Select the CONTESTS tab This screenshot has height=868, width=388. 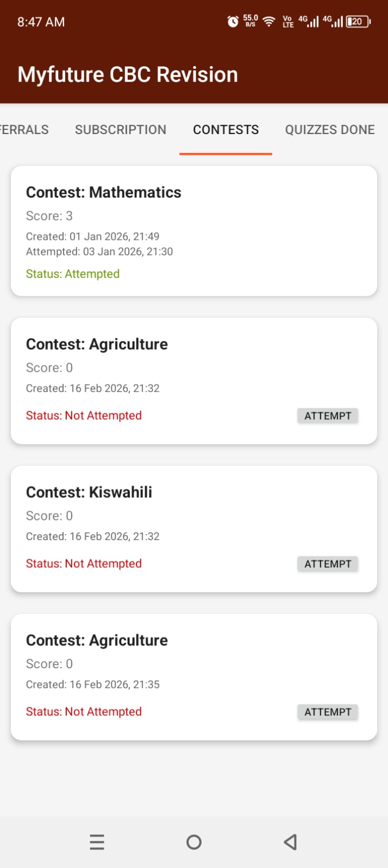(x=226, y=129)
